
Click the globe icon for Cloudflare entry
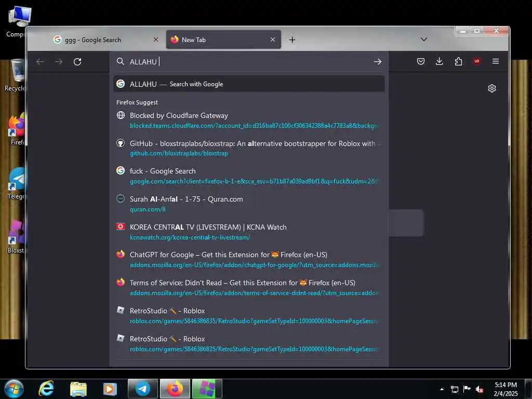click(x=121, y=115)
